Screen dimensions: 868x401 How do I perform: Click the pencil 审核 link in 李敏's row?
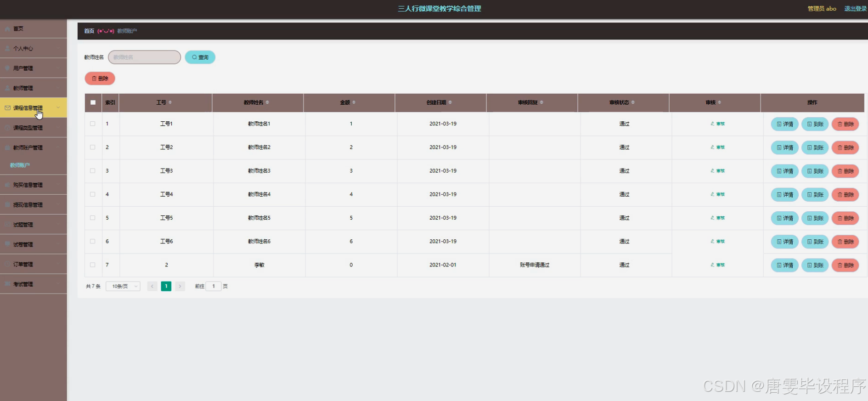[717, 265]
